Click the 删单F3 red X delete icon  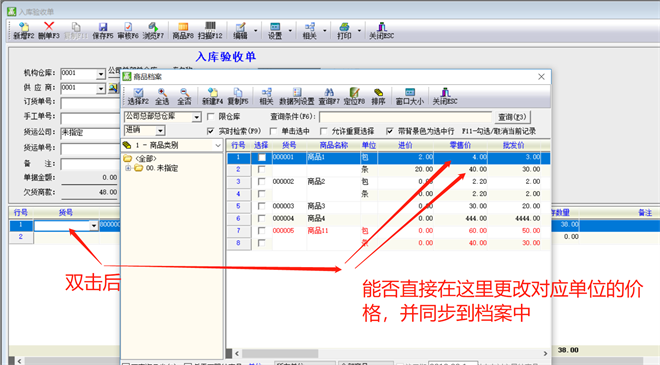(49, 31)
